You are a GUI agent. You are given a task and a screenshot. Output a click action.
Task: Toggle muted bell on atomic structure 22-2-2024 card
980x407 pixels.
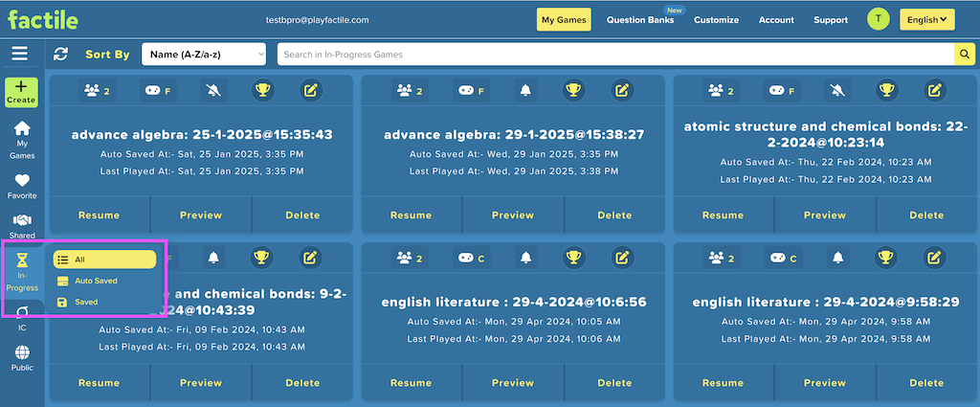coord(837,91)
